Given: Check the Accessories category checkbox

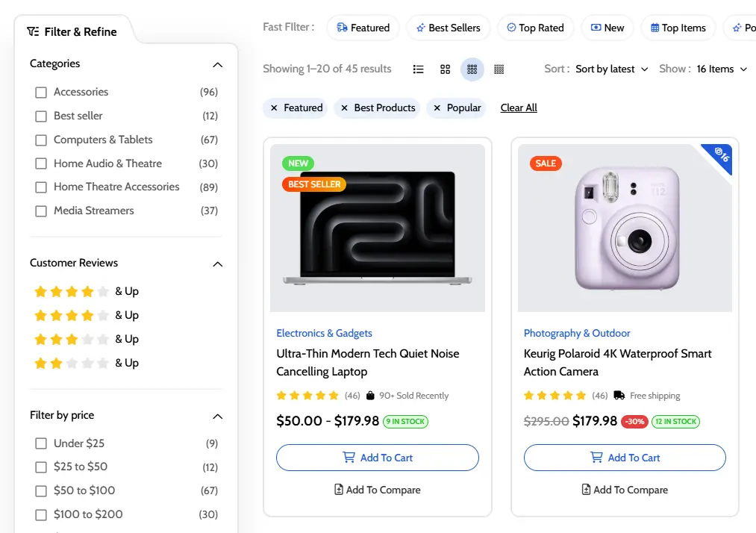Looking at the screenshot, I should coord(41,93).
